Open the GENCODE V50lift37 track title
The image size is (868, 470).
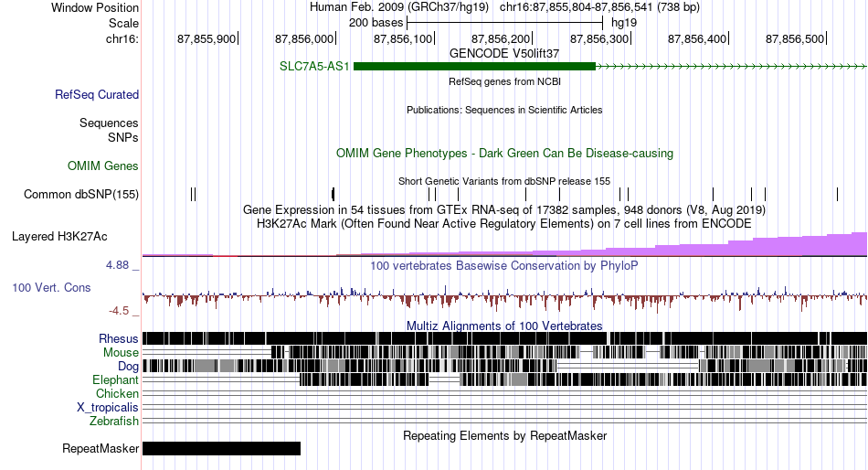tap(504, 54)
